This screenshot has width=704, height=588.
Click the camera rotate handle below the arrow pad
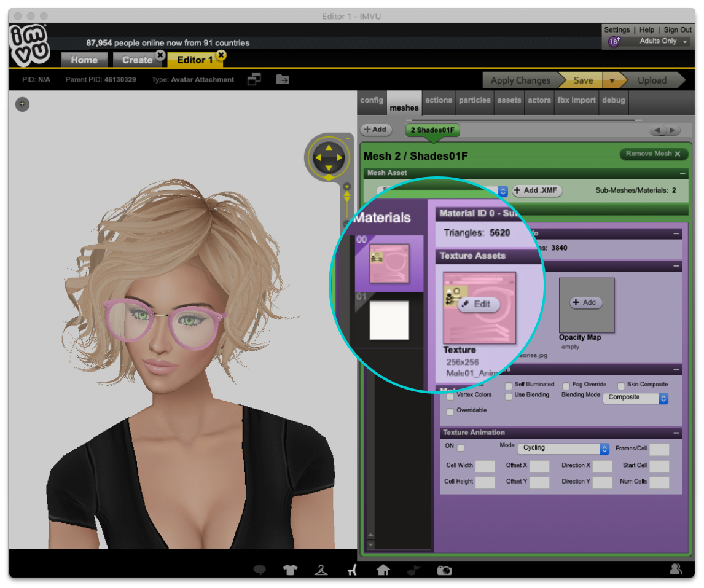(x=329, y=178)
